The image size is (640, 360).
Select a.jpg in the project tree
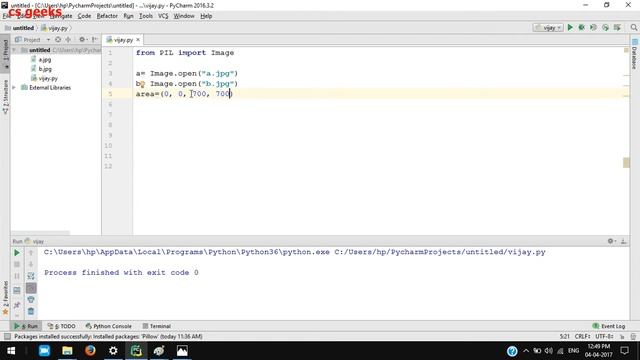[x=41, y=60]
